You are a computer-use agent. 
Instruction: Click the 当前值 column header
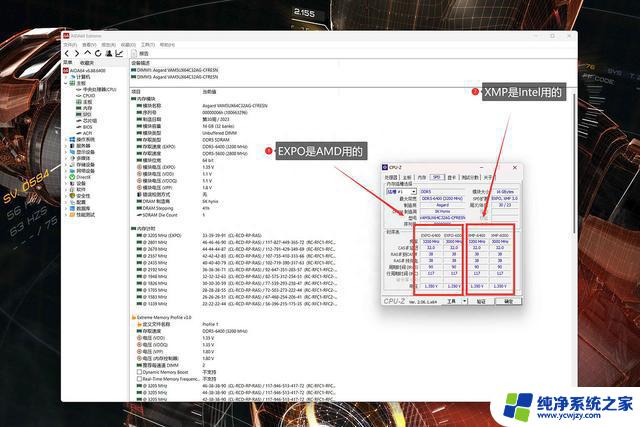pos(209,92)
